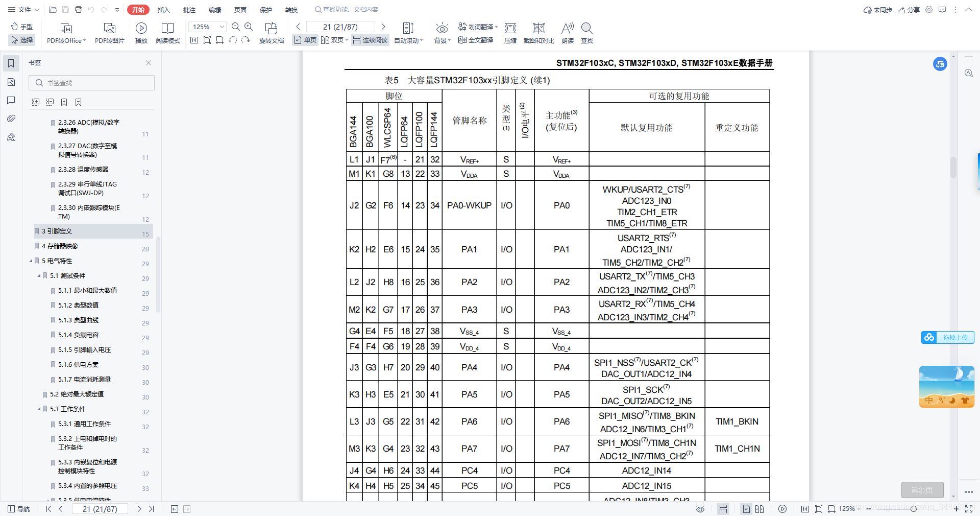The width and height of the screenshot is (980, 516).
Task: Open bookmark 2.3.28 温度传感器
Action: coord(83,170)
